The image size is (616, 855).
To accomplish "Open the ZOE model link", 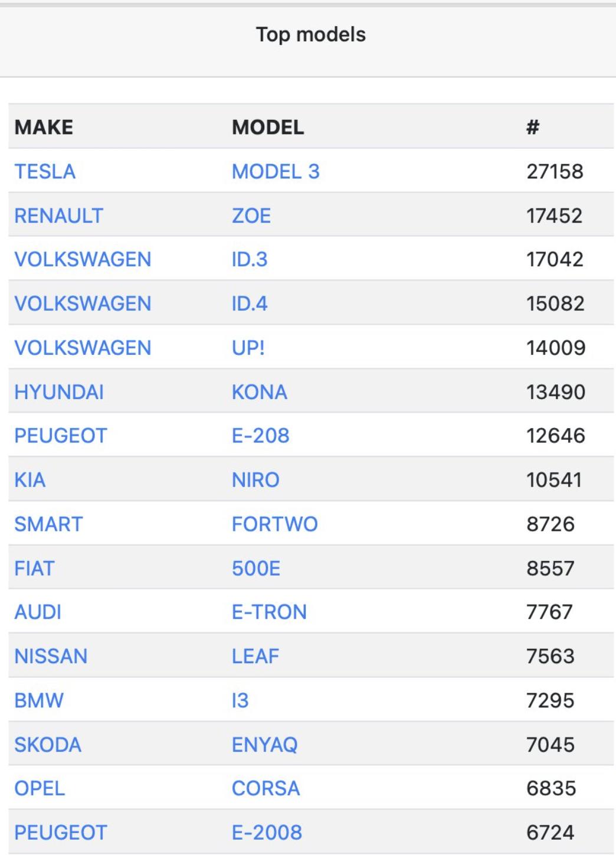I will pos(251,216).
